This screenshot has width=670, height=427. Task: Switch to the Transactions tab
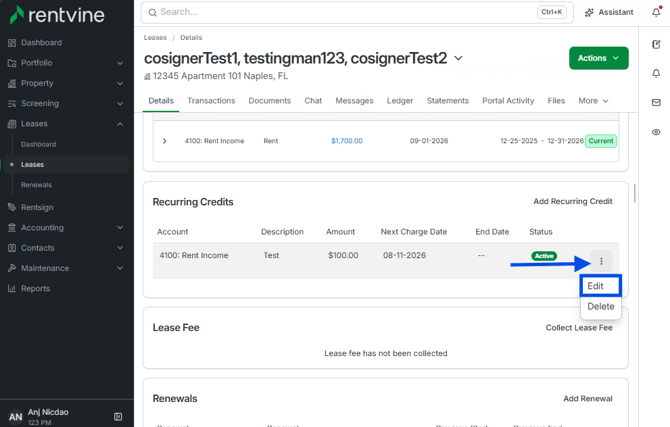tap(211, 101)
